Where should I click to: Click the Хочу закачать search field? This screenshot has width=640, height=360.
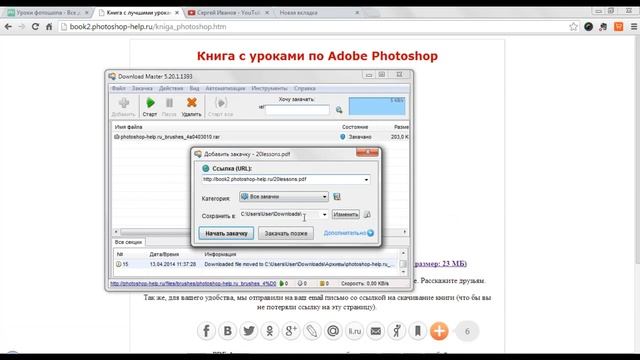pos(297,110)
